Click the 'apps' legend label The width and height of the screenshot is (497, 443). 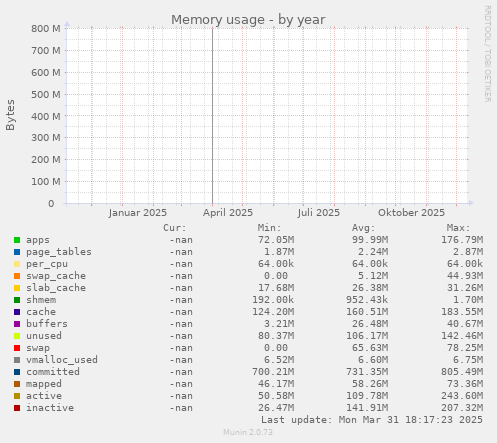pos(38,240)
